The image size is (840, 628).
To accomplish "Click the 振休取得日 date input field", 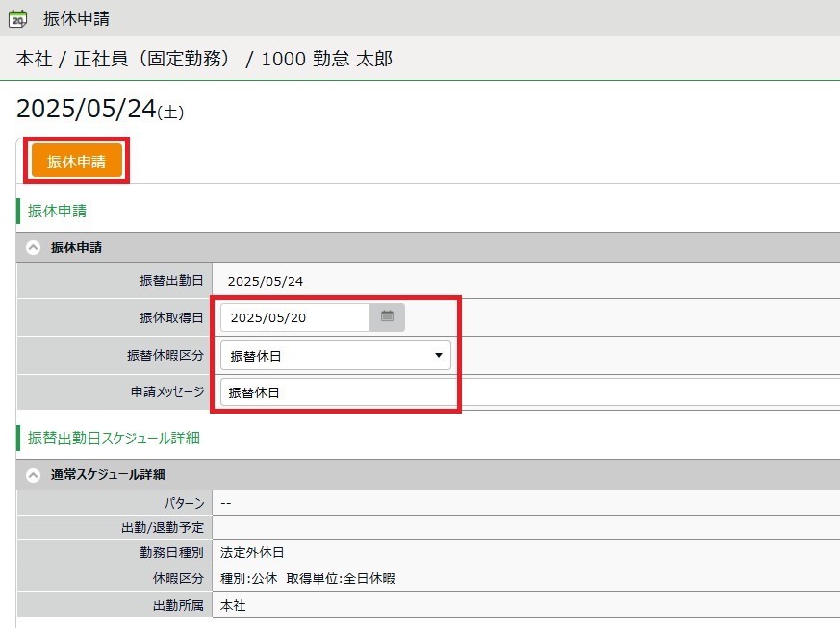I will click(x=294, y=317).
